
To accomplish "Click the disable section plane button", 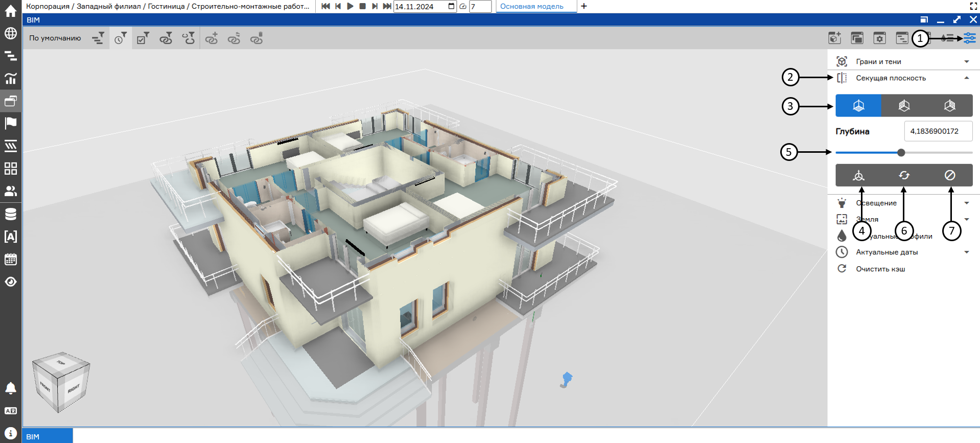I will tap(949, 175).
